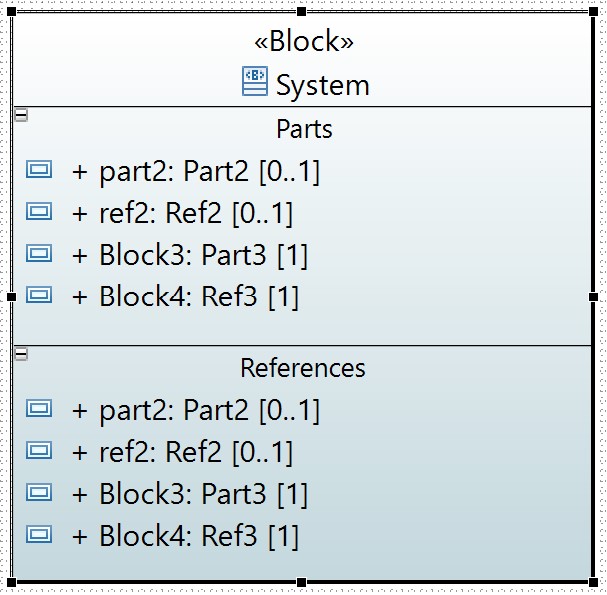The height and width of the screenshot is (595, 607).
Task: Click property icon of Block3 in References
Action: tap(39, 492)
